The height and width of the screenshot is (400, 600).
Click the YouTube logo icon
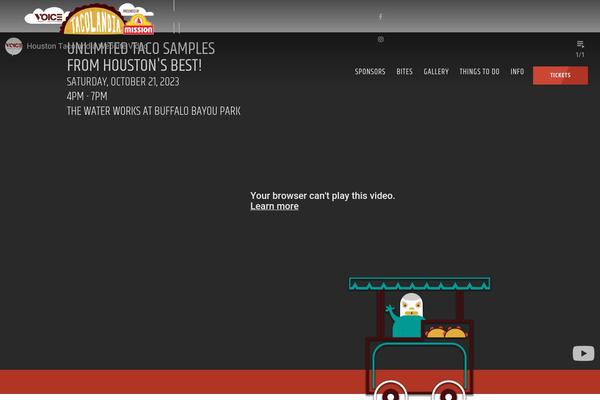coord(583,353)
